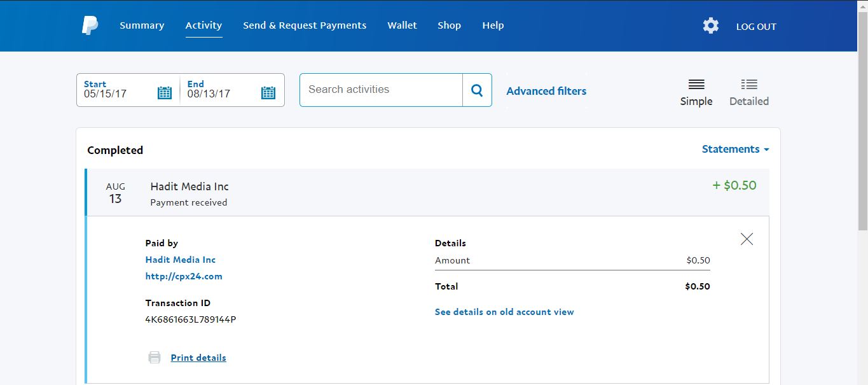Image resolution: width=868 pixels, height=385 pixels.
Task: Switch to Detailed list view
Action: (x=749, y=92)
